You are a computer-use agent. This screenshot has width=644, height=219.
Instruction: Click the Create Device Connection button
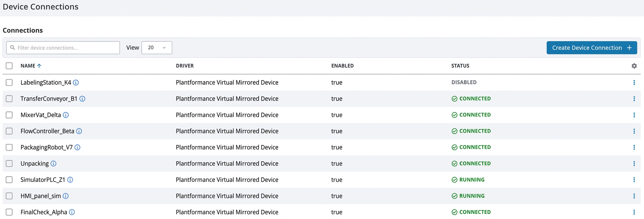(592, 48)
